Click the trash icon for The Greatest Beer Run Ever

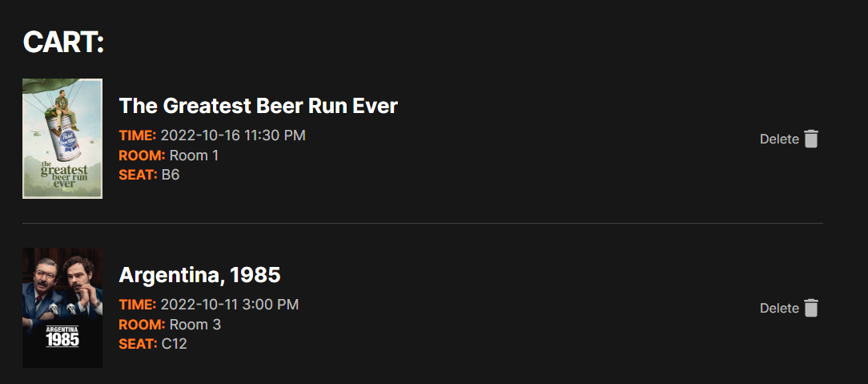(x=811, y=139)
